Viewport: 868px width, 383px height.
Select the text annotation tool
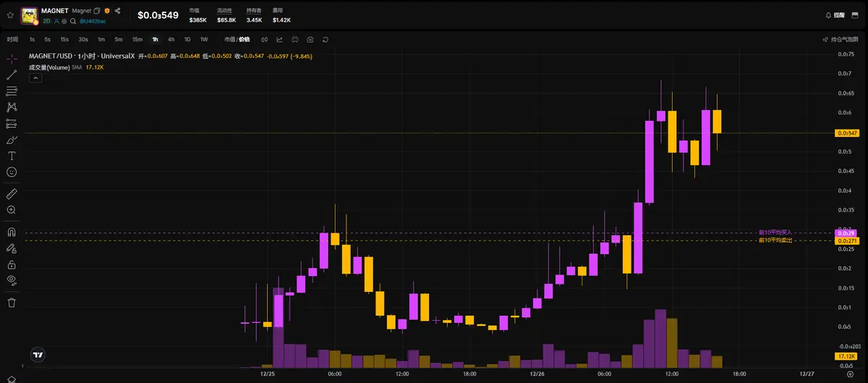[x=12, y=156]
